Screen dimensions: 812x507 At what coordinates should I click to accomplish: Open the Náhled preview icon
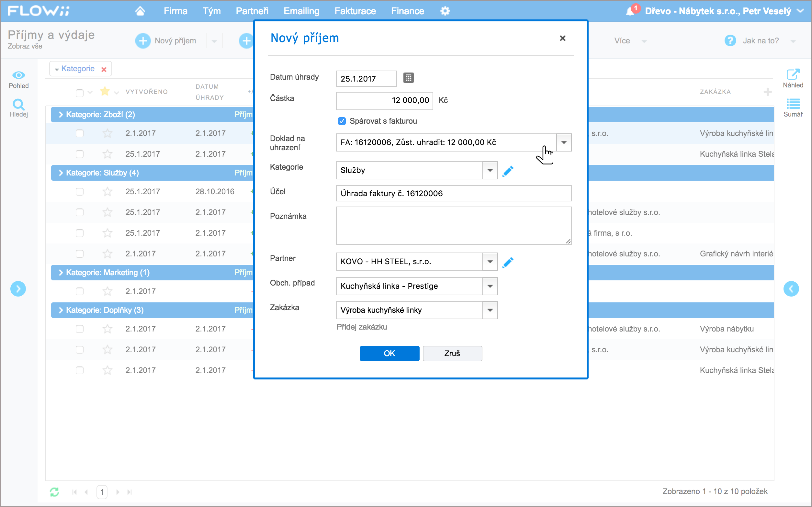coord(793,74)
